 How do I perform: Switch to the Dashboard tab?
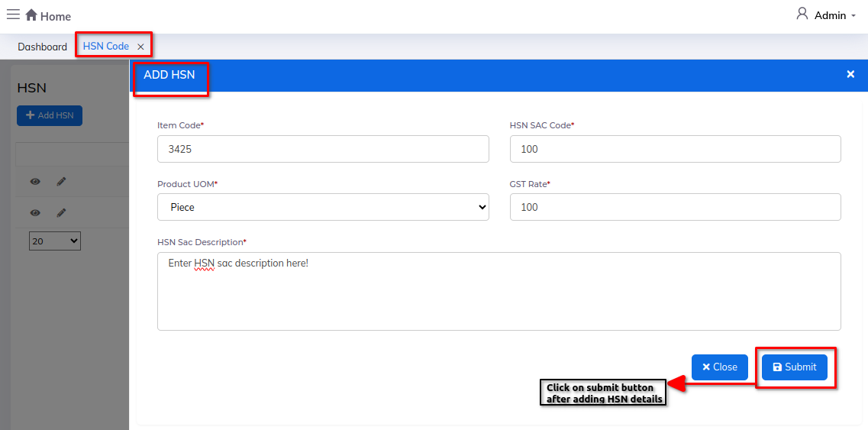tap(42, 47)
